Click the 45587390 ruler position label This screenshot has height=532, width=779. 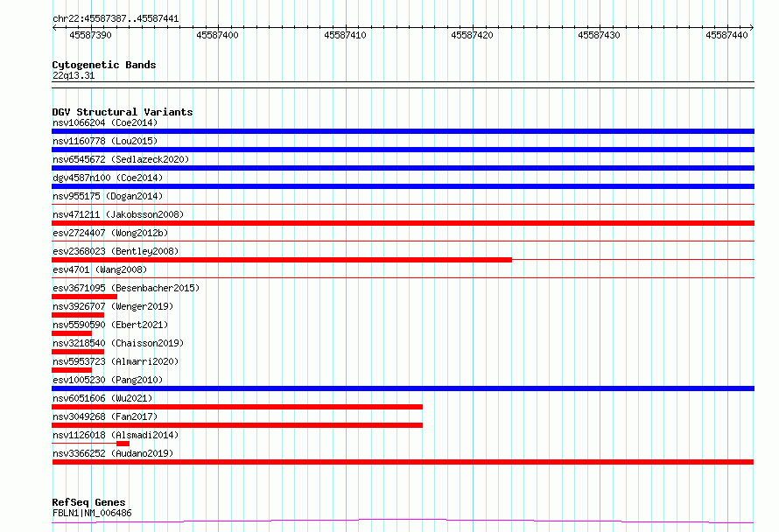(90, 35)
